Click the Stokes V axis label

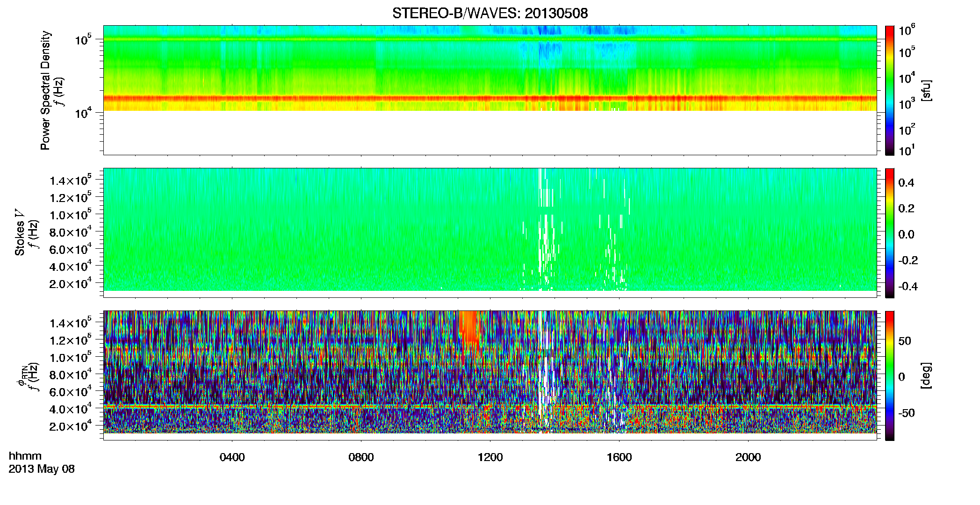click(20, 232)
